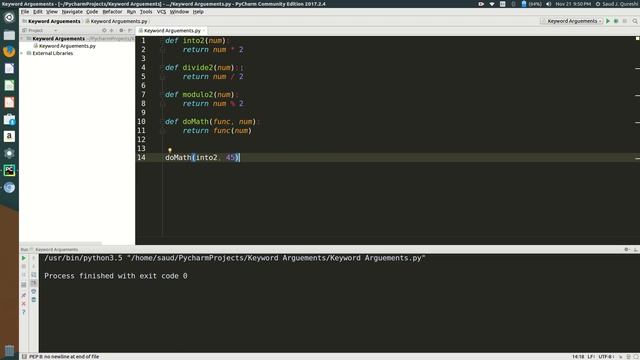Click the LF line separator in status bar

(x=591, y=357)
